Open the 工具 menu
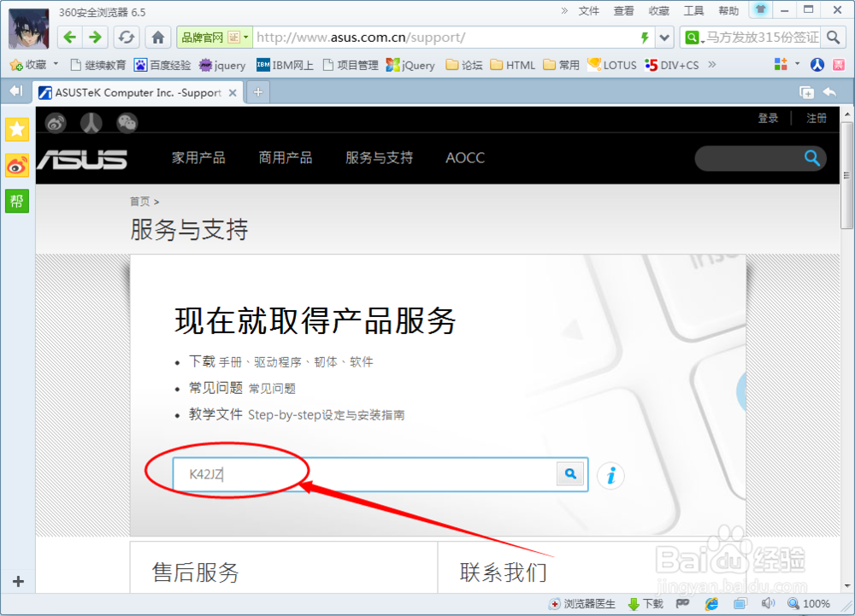 [693, 11]
